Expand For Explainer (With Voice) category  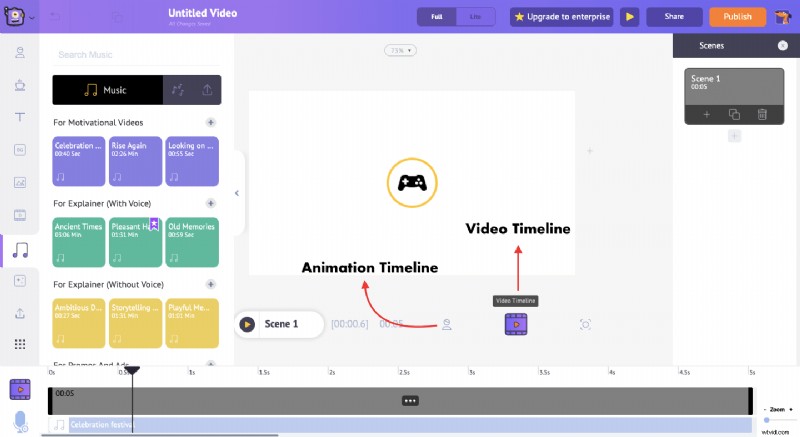coord(211,203)
